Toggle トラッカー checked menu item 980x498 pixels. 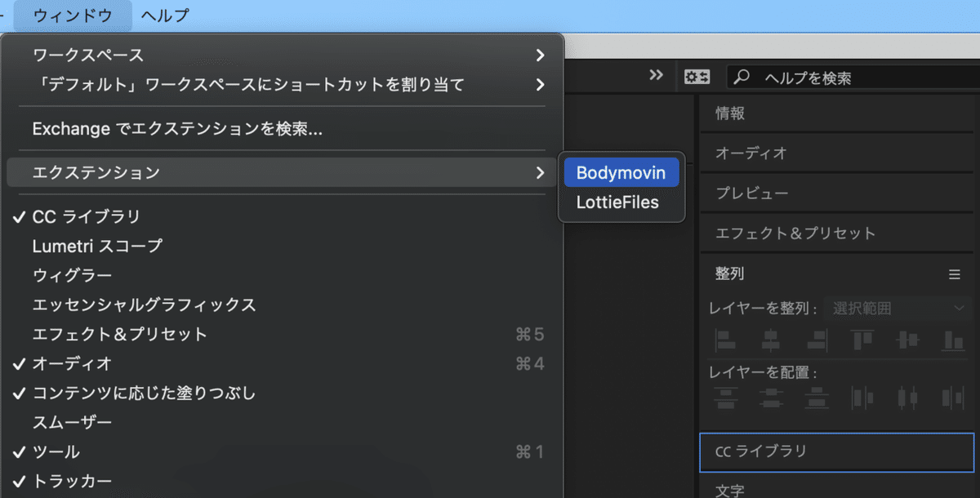283,481
